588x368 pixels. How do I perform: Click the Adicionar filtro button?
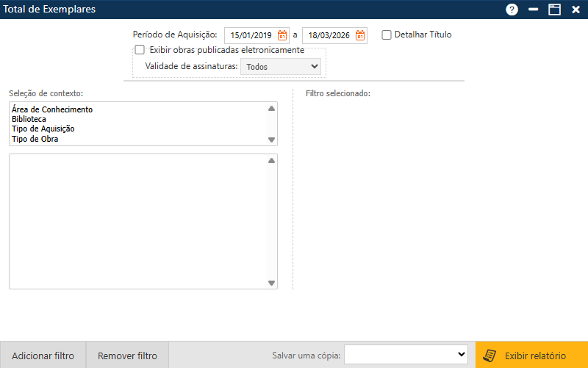(x=43, y=356)
